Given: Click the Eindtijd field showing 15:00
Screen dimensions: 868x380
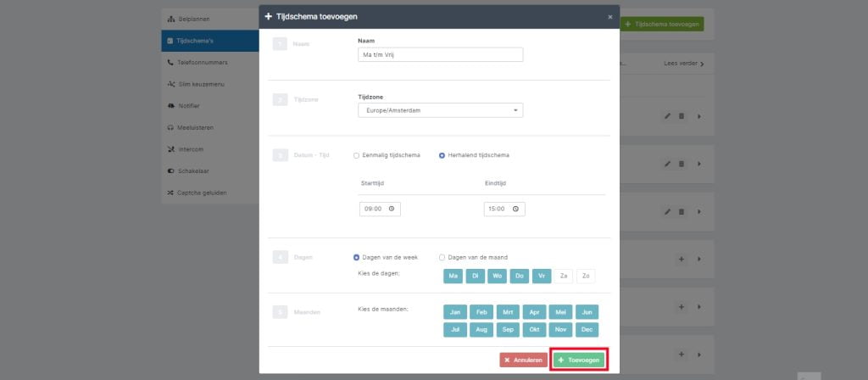Looking at the screenshot, I should click(504, 209).
